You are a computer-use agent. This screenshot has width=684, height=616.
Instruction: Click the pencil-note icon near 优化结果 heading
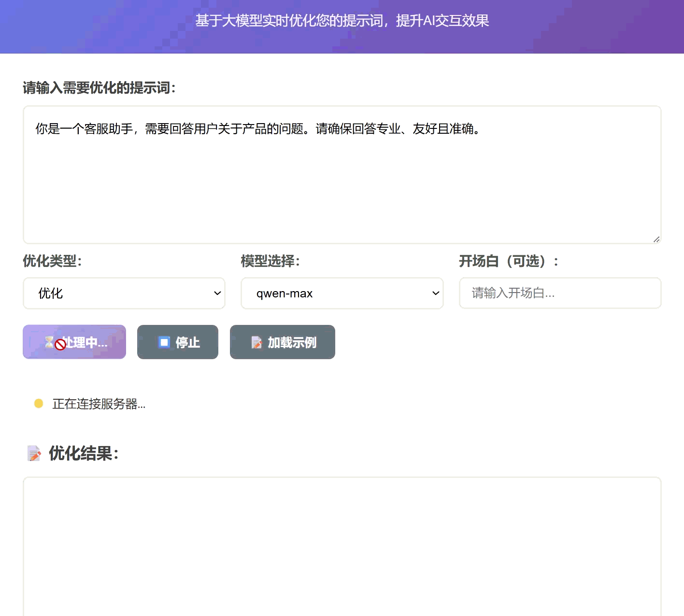point(33,453)
